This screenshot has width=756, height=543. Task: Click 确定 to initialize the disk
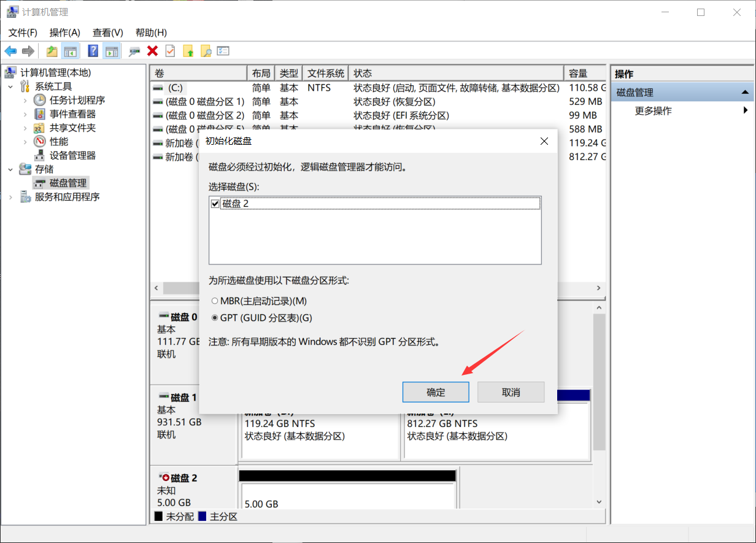436,392
